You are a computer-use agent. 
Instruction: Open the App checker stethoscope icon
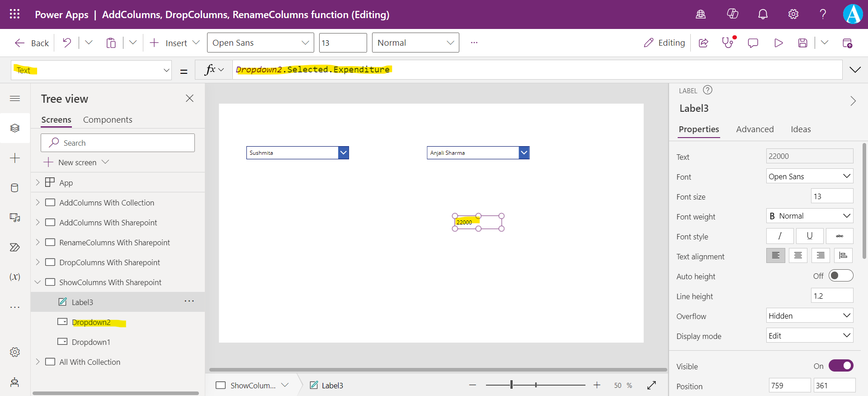coord(727,43)
